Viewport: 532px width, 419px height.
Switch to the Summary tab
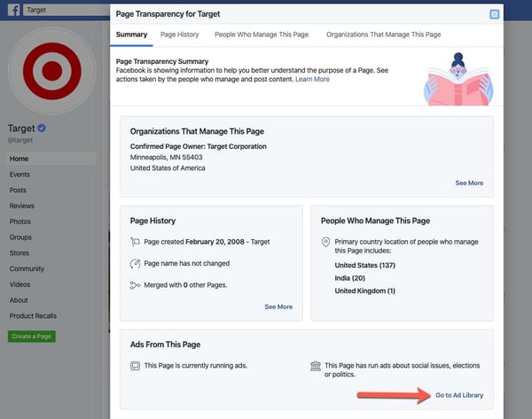tap(131, 35)
